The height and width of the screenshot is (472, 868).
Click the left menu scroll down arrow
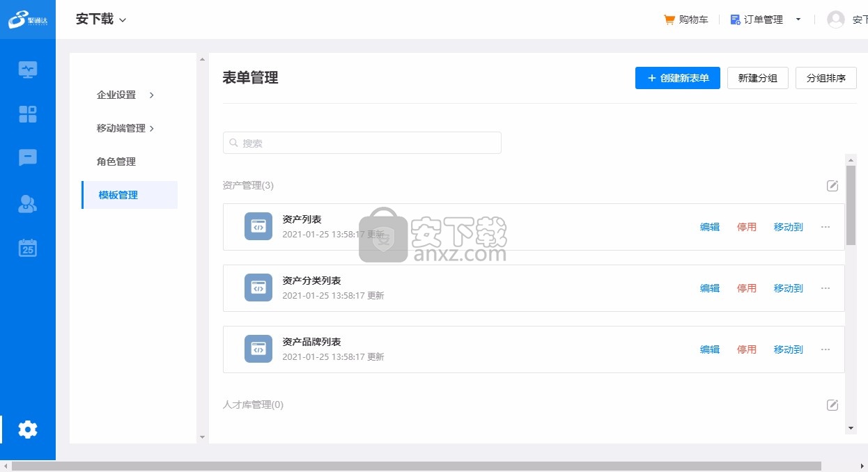(203, 437)
